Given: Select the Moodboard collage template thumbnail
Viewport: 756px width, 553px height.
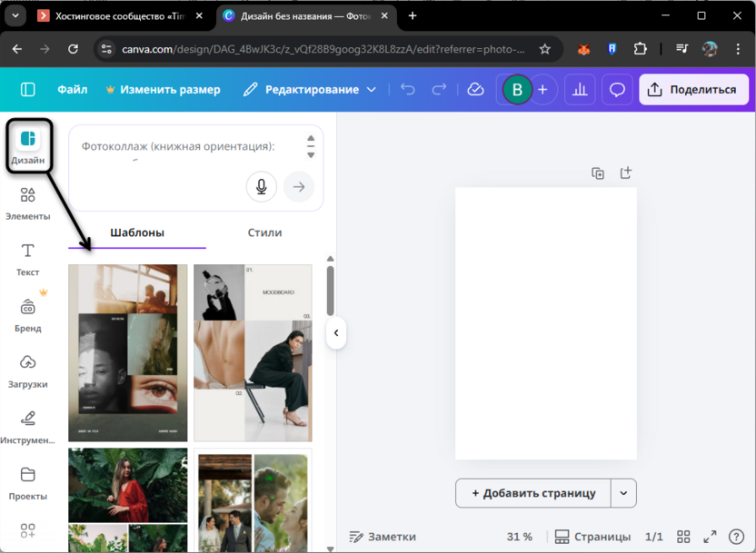Looking at the screenshot, I should click(x=253, y=353).
